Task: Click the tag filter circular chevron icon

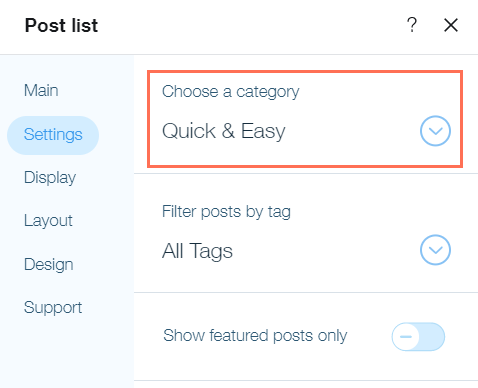Action: tap(435, 250)
